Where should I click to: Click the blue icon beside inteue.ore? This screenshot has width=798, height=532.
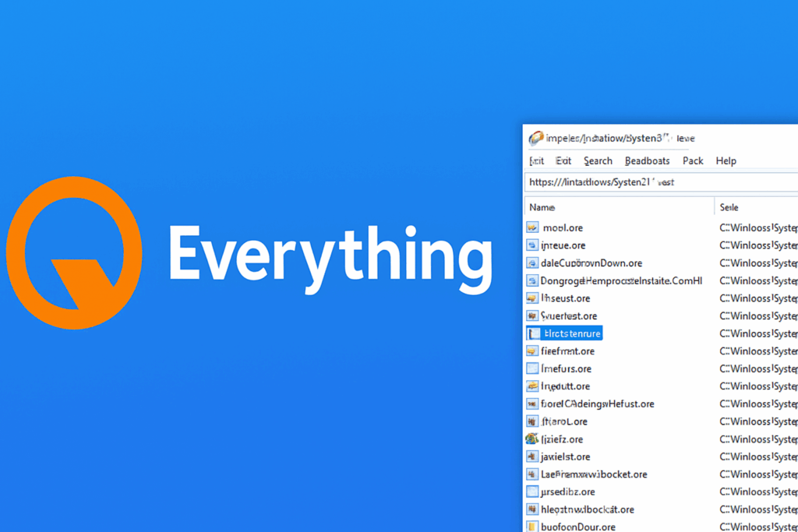533,245
